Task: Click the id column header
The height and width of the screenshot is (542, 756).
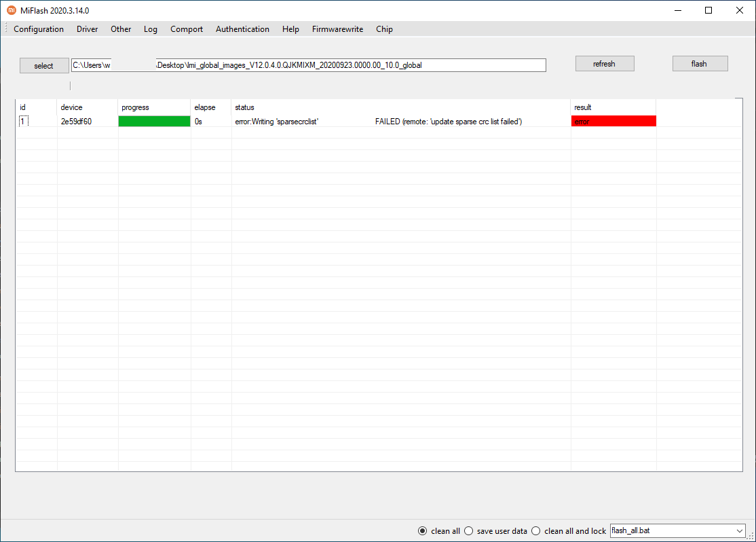Action: click(37, 107)
